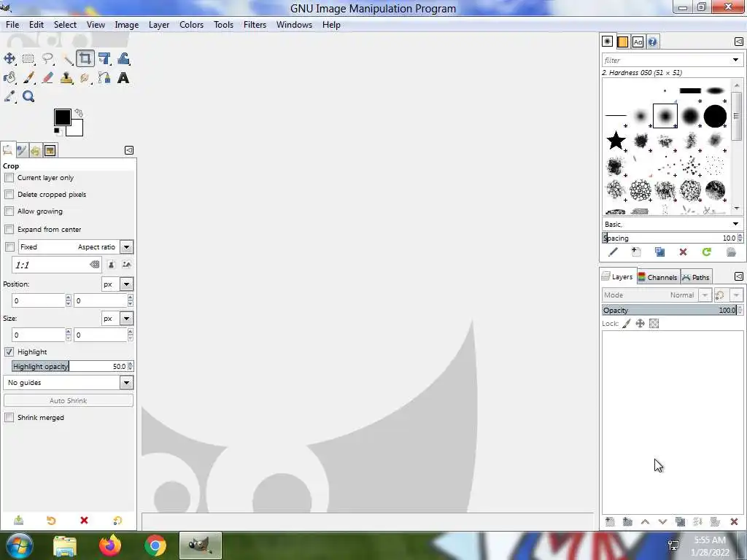Open the layer Mode Normal dropdown
Screen dimensions: 747x560
[x=705, y=295]
